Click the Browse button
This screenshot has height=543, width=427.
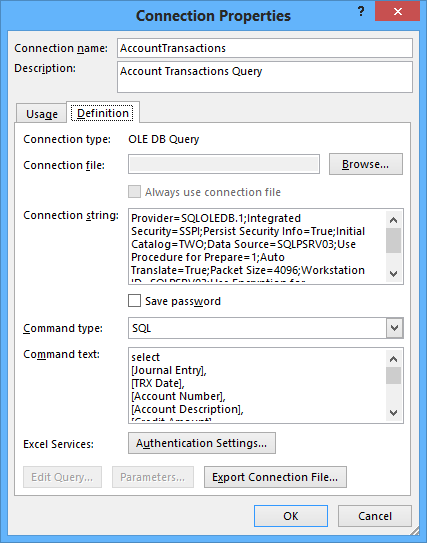366,164
